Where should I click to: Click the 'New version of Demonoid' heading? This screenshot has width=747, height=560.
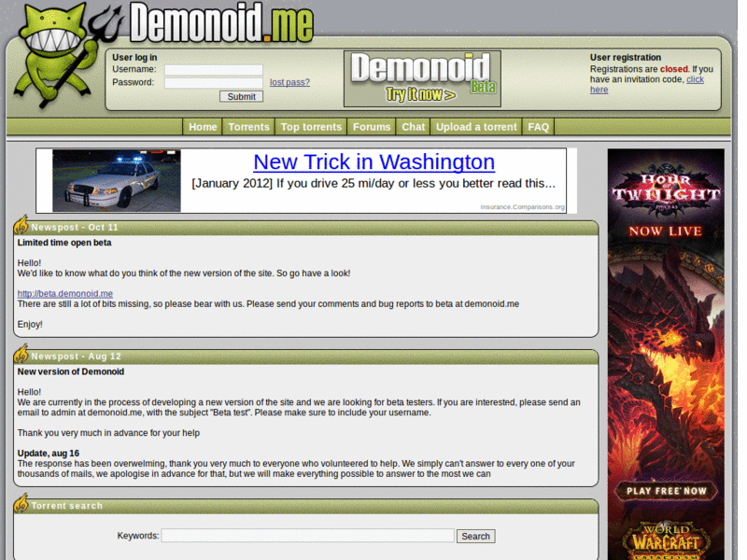pos(71,371)
